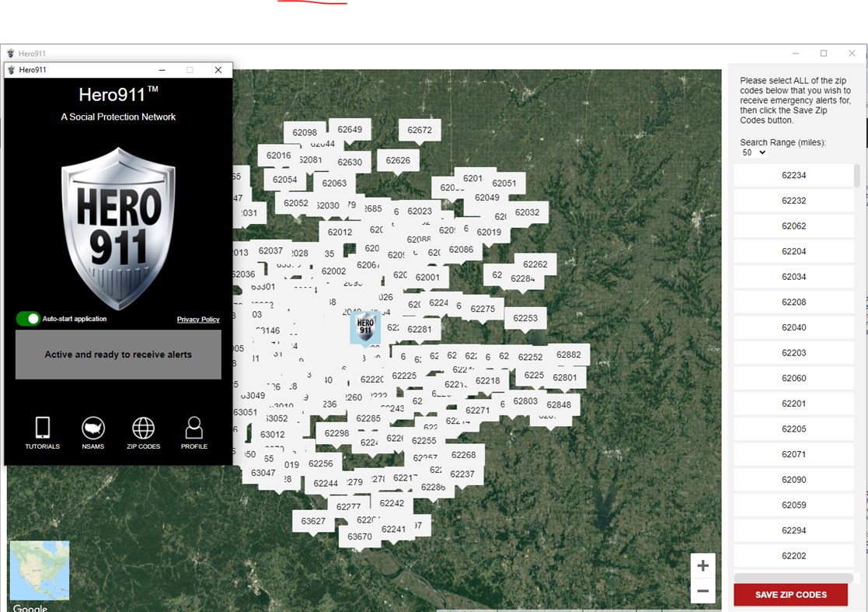Open the Privacy Policy link
The image size is (868, 612).
point(198,319)
